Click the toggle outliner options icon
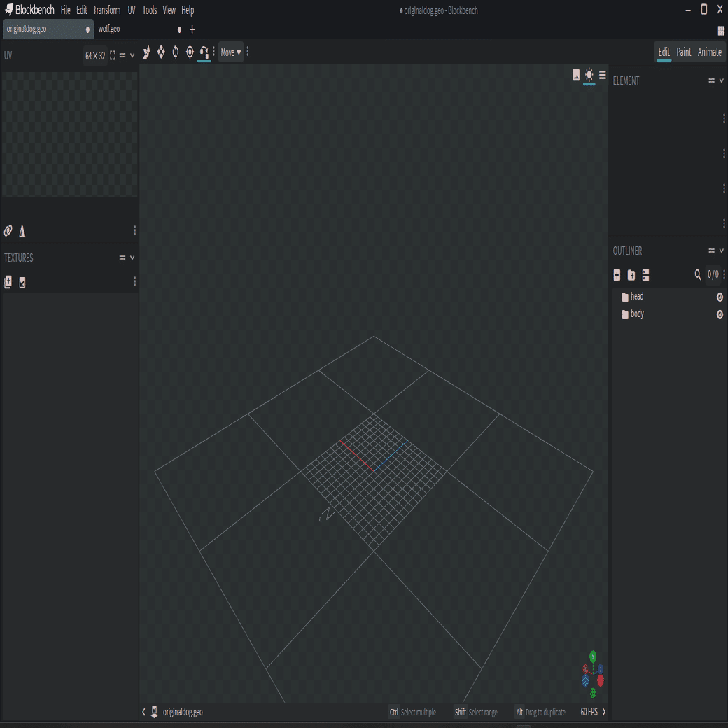 click(x=645, y=275)
